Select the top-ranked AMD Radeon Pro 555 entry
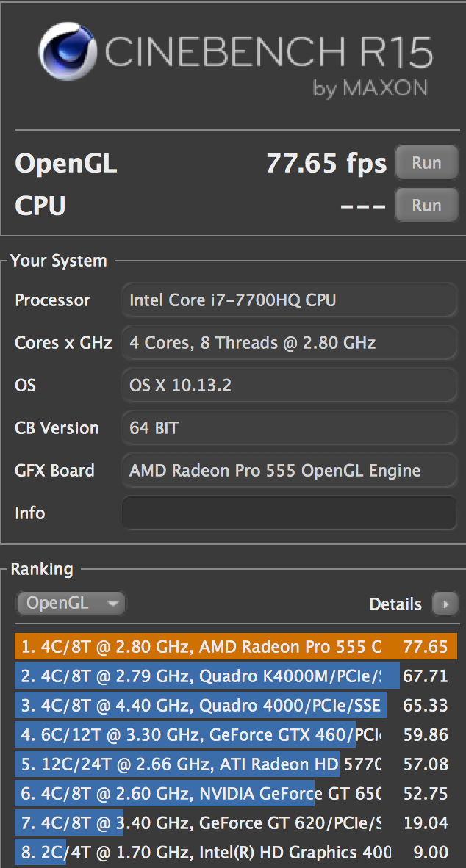Image resolution: width=466 pixels, height=868 pixels. click(x=235, y=647)
